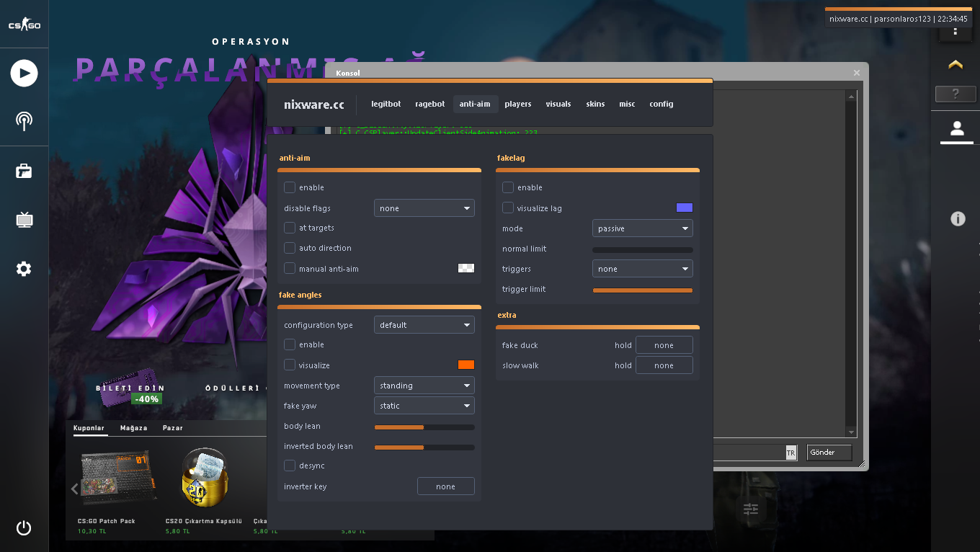Switch to the players tab
The height and width of the screenshot is (552, 980).
click(518, 104)
